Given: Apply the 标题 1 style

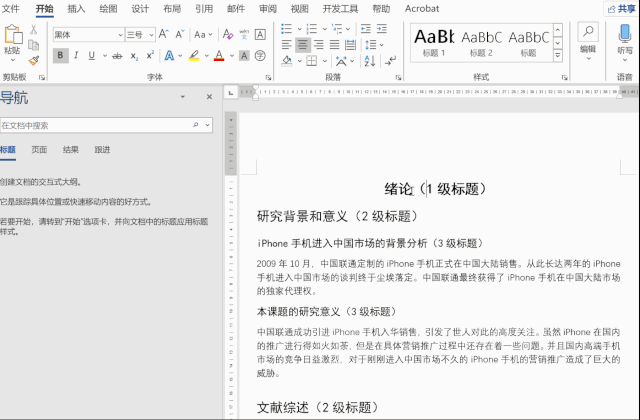Looking at the screenshot, I should pos(433,42).
